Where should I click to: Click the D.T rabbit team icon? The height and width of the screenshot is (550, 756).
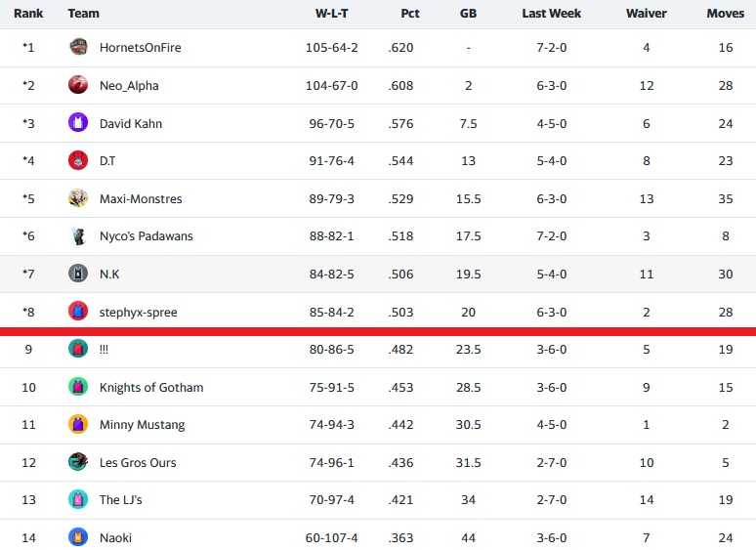click(77, 160)
